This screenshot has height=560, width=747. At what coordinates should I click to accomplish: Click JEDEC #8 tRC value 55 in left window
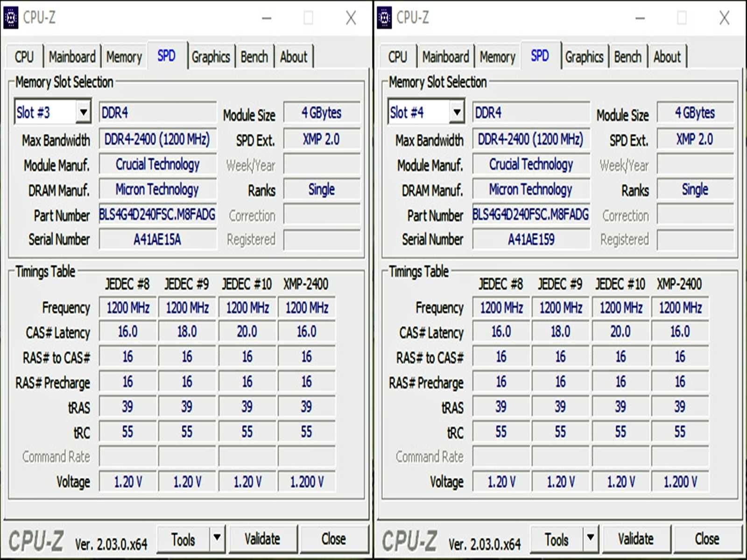tap(128, 432)
